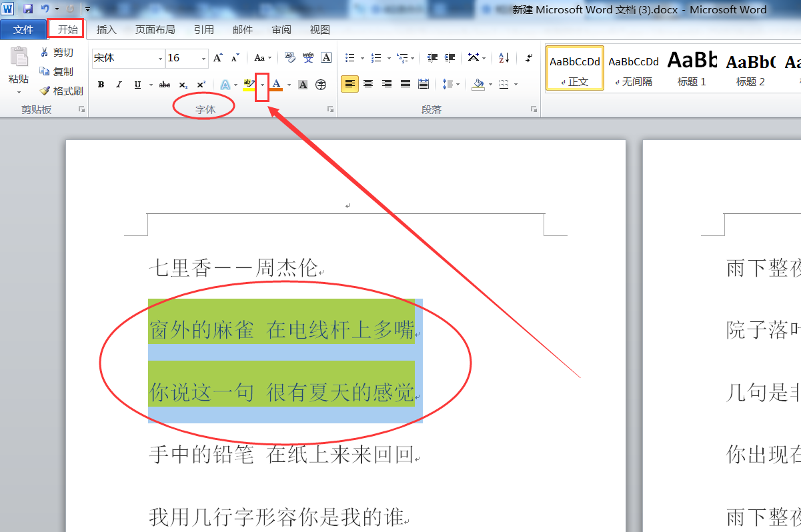Toggle underline formatting
The height and width of the screenshot is (532, 801).
137,85
